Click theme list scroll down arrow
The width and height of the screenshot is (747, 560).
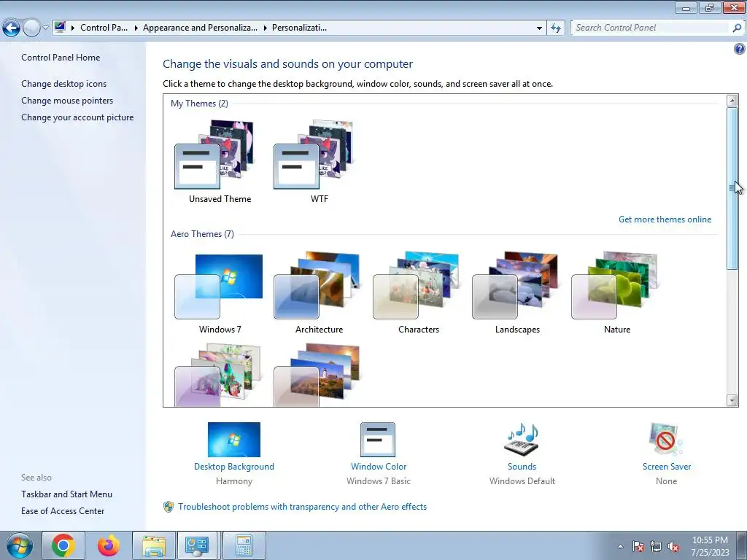point(732,400)
